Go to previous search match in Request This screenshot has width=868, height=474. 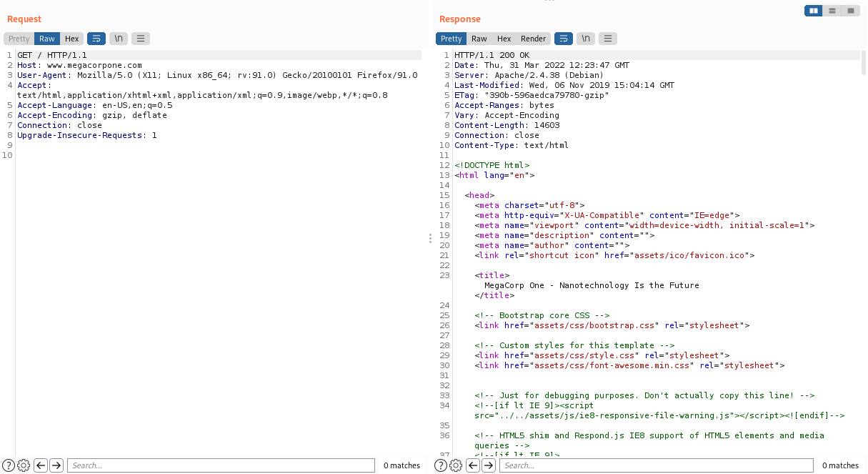41,465
